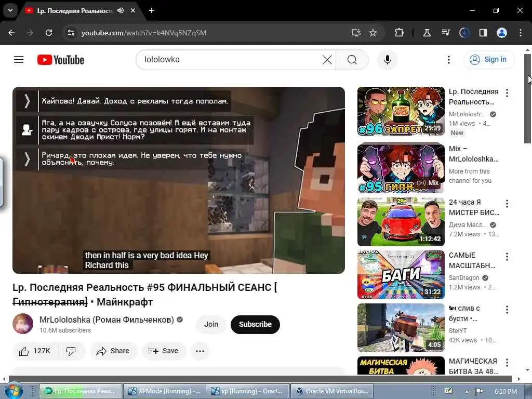The height and width of the screenshot is (399, 532).
Task: Open YouTube settings three-dot menu in header
Action: pos(448,60)
